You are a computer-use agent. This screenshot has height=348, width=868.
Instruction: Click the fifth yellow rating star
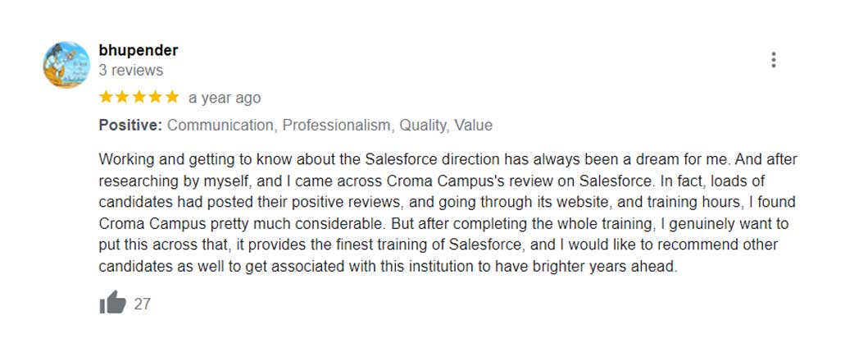171,97
